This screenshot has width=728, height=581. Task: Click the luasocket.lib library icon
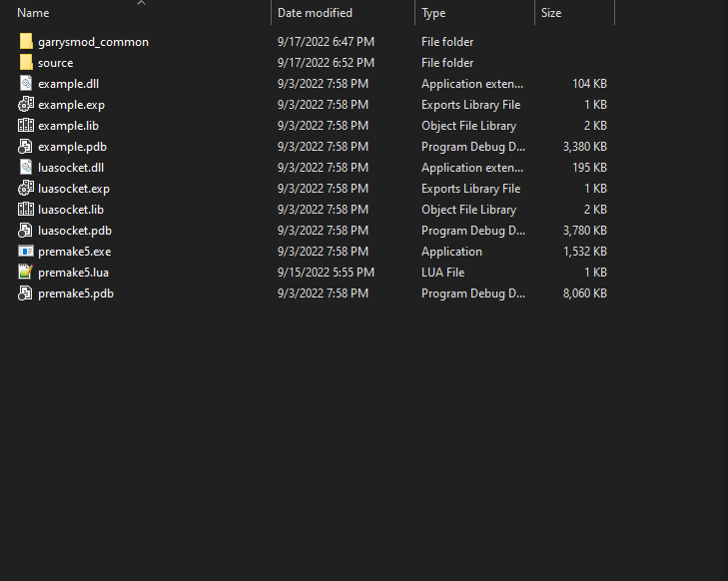tap(26, 210)
